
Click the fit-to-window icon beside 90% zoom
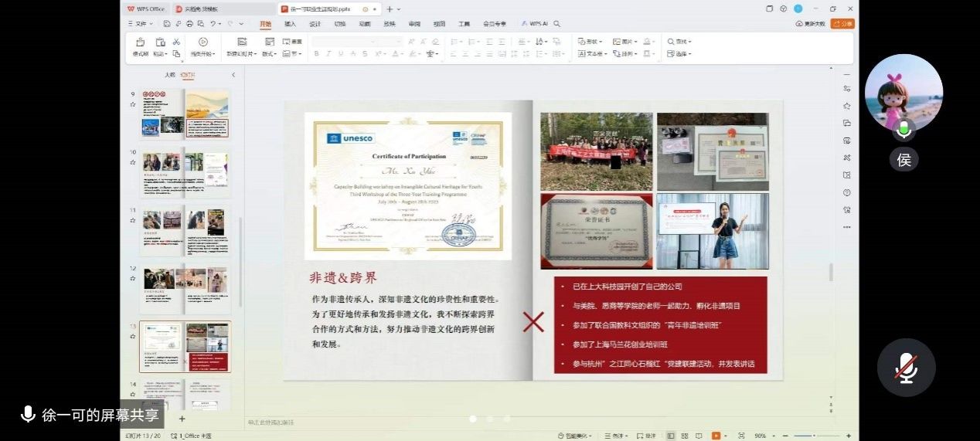(x=741, y=436)
